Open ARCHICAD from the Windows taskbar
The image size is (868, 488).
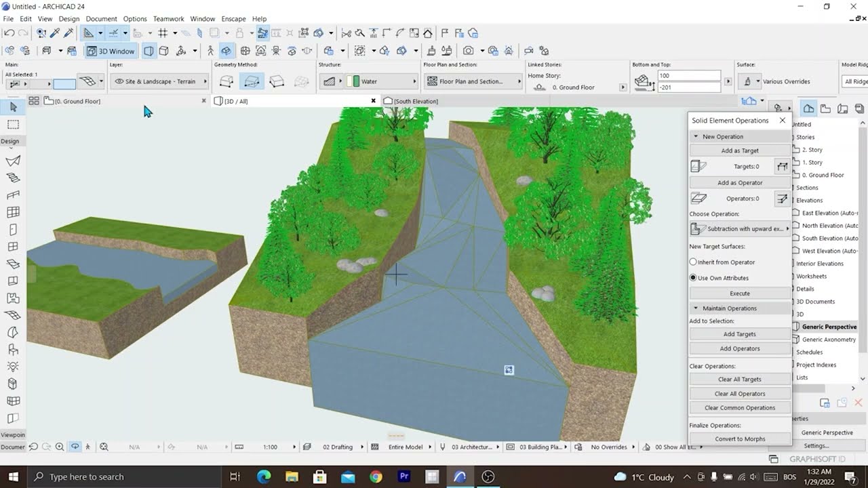(x=460, y=476)
